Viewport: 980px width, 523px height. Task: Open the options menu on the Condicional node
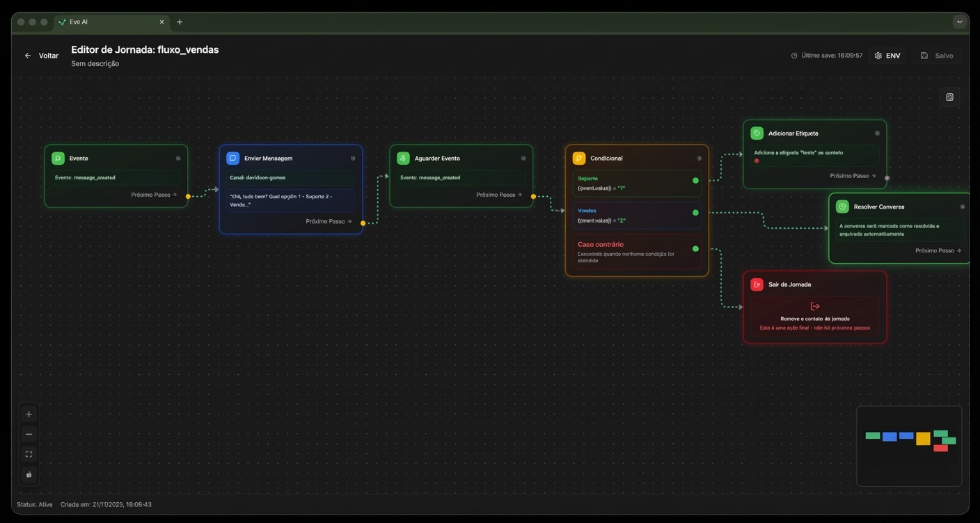[699, 158]
